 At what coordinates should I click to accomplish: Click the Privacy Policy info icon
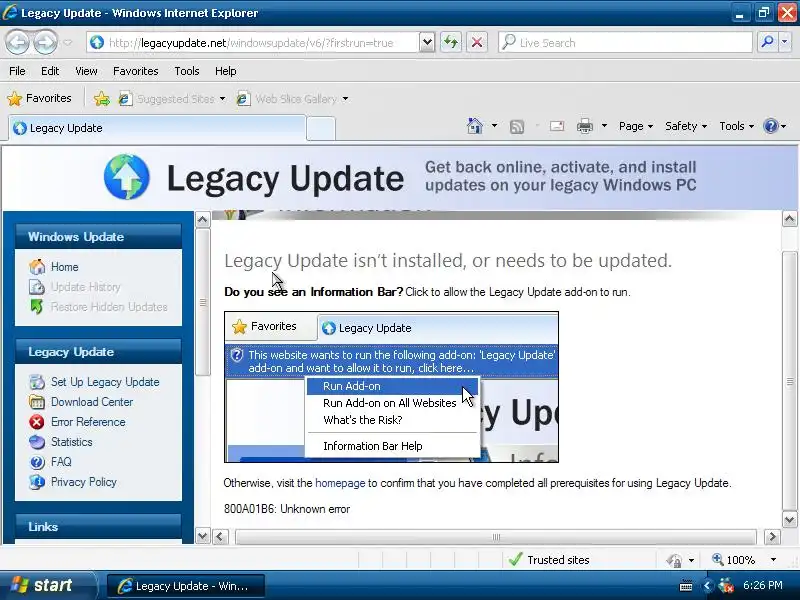coord(37,482)
